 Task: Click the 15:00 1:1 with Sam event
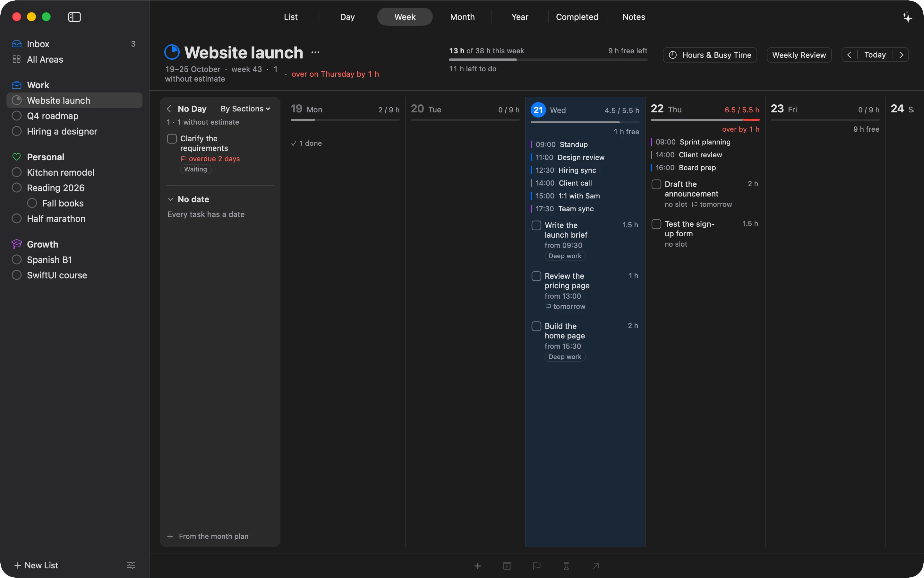pyautogui.click(x=585, y=196)
